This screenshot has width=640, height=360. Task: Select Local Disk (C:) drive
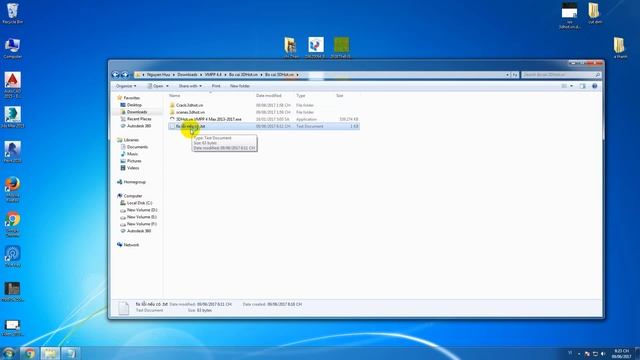click(x=139, y=203)
